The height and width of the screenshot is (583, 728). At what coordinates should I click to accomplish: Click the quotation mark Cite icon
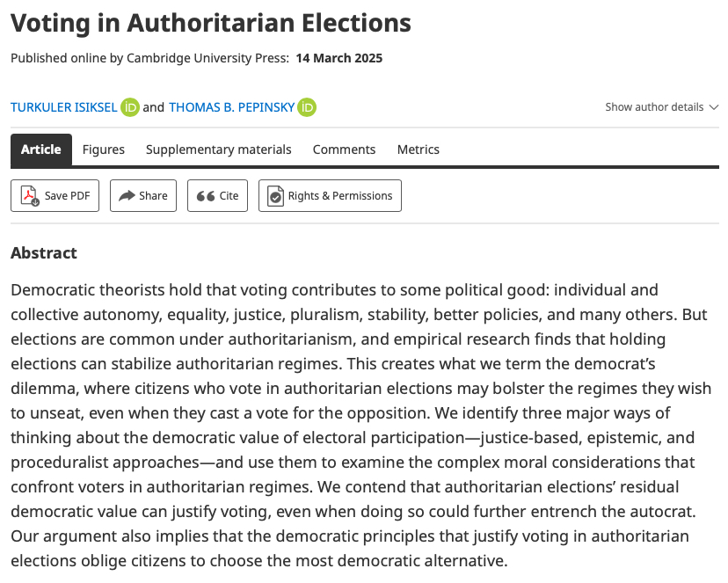pos(206,196)
